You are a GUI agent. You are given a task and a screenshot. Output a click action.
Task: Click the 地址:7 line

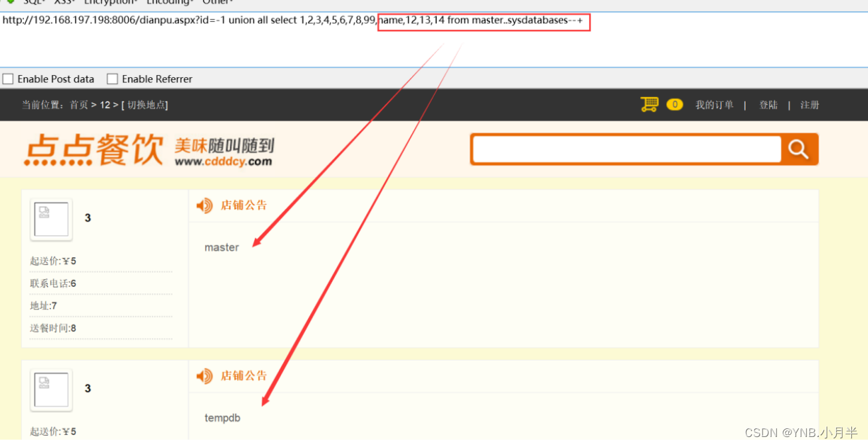coord(43,306)
